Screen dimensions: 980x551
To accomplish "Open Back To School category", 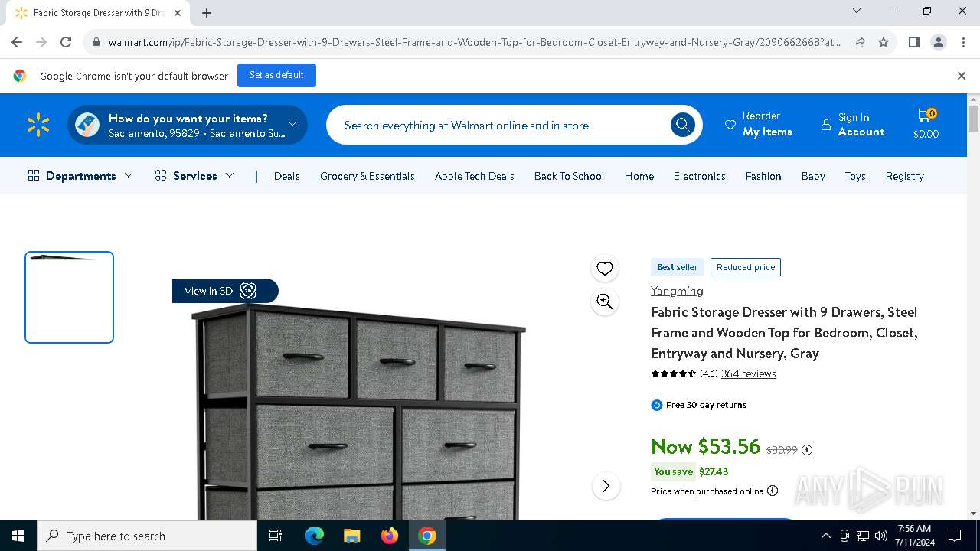I will pos(569,176).
